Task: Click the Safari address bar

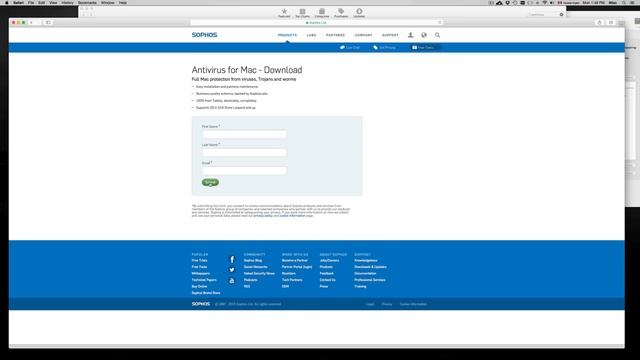Action: [x=316, y=22]
